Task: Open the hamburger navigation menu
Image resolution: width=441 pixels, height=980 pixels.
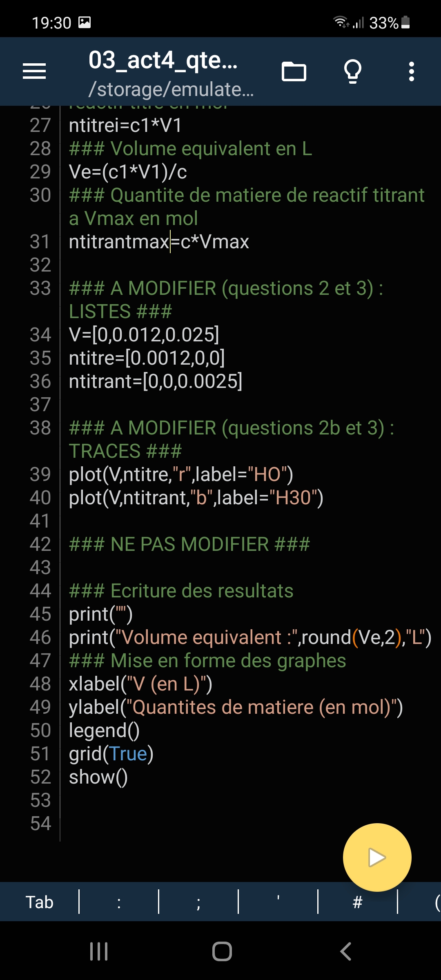Action: pyautogui.click(x=34, y=71)
